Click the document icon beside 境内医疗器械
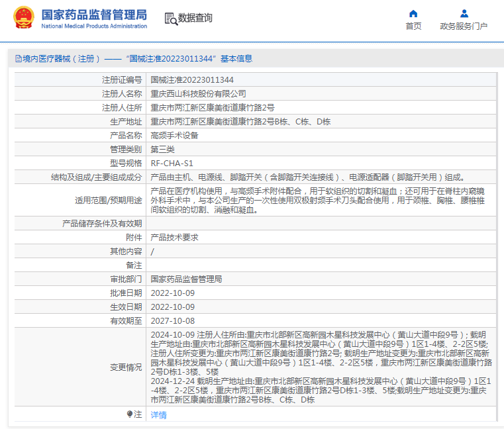The height and width of the screenshot is (429, 504). coord(19,58)
